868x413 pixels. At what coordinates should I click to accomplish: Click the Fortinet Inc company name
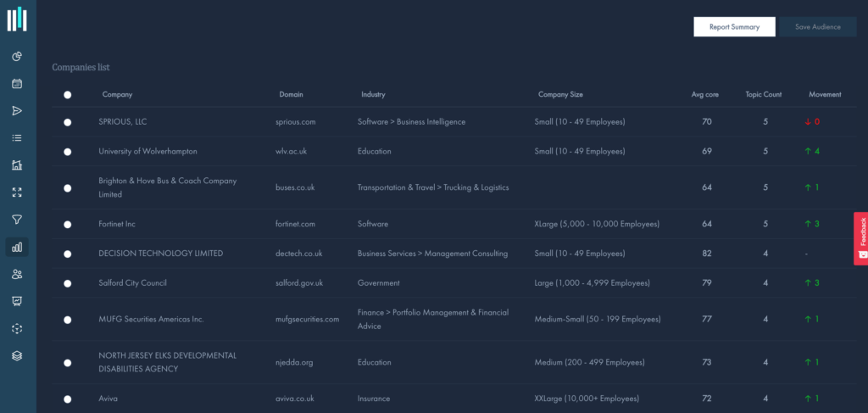(x=117, y=224)
